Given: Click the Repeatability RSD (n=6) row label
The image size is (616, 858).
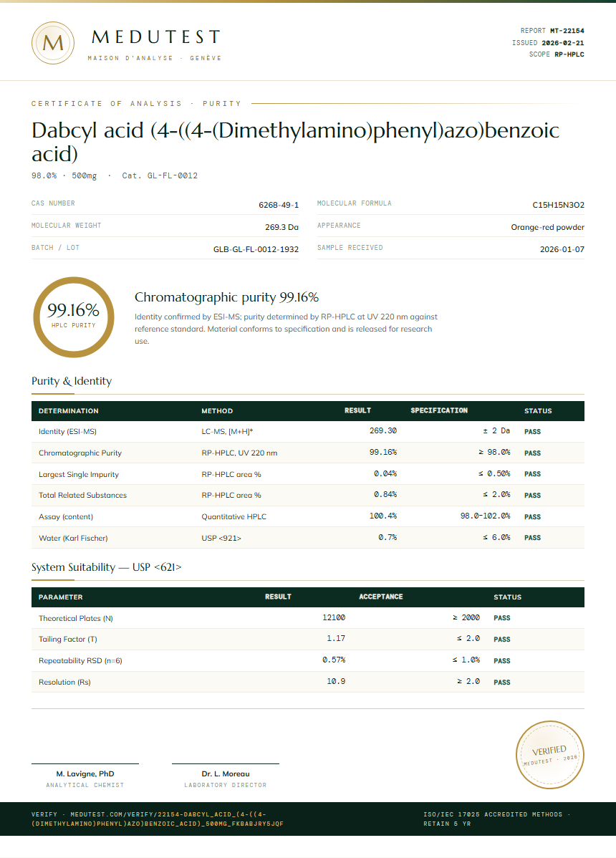Looking at the screenshot, I should click(x=80, y=661).
